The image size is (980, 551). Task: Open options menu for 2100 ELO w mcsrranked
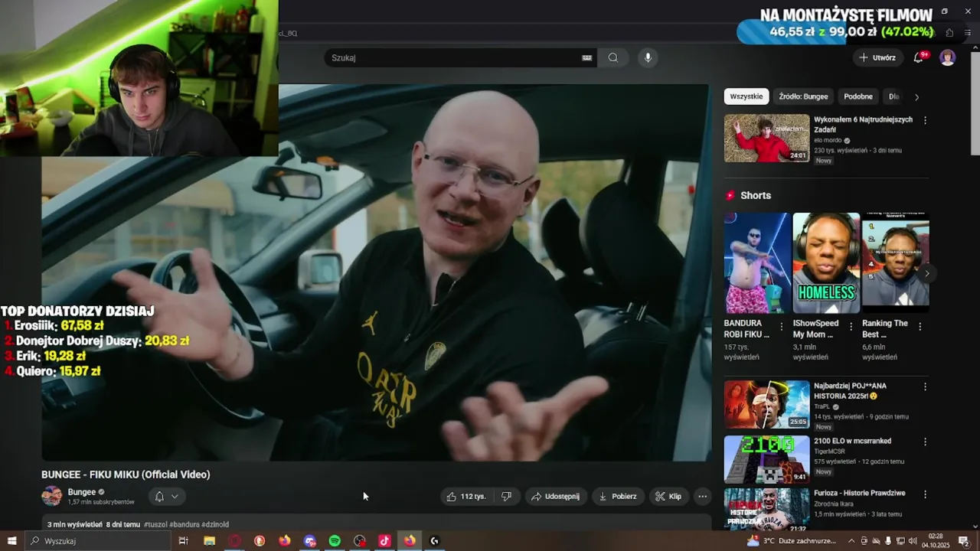925,442
